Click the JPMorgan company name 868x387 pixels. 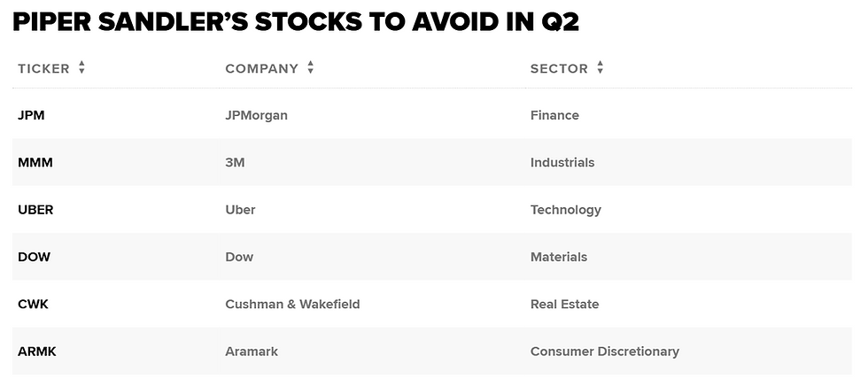coord(256,115)
